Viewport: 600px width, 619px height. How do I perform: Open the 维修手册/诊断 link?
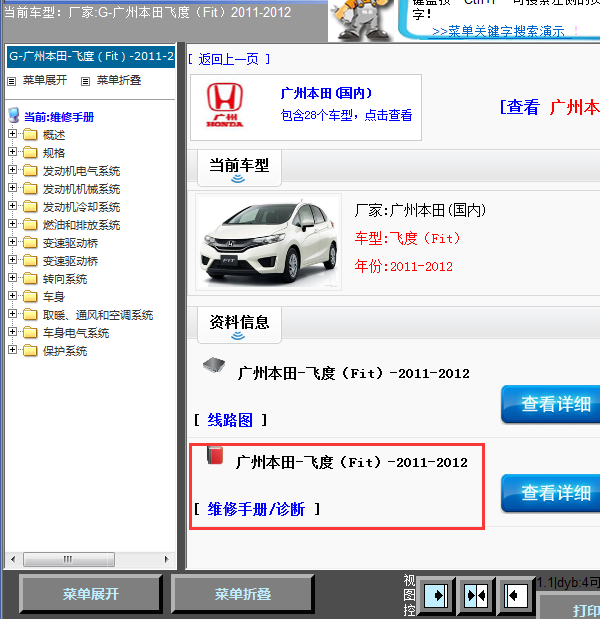click(x=256, y=509)
